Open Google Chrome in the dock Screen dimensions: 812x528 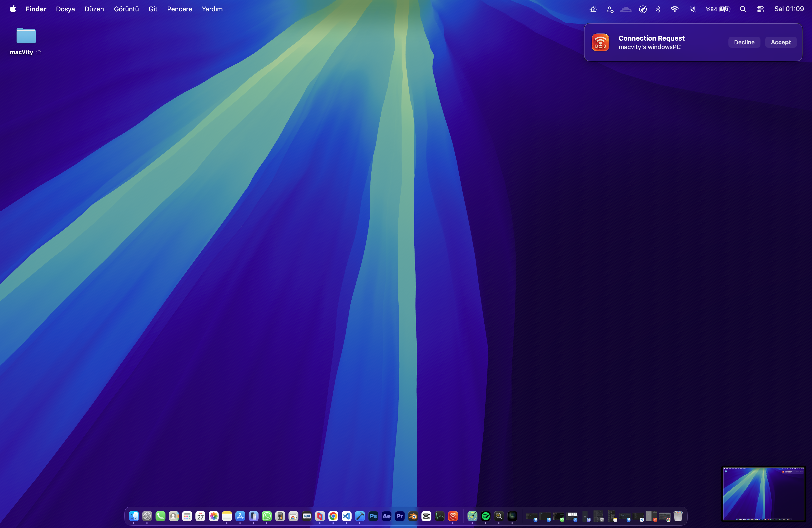333,516
